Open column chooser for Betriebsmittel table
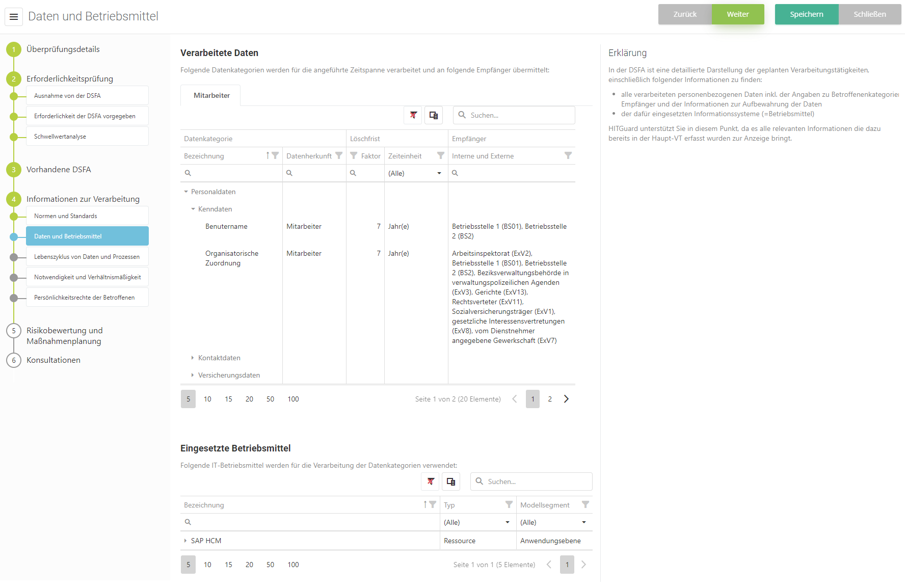Image resolution: width=905 pixels, height=588 pixels. coord(451,482)
